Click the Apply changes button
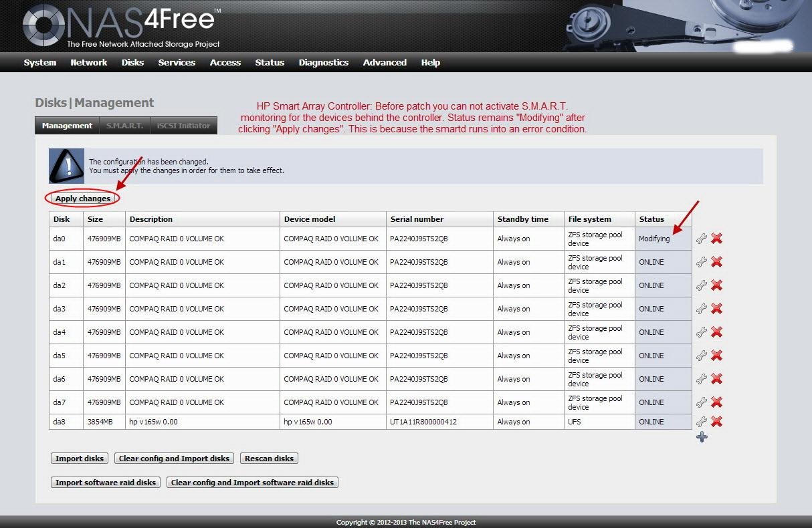The width and height of the screenshot is (812, 528). [82, 199]
